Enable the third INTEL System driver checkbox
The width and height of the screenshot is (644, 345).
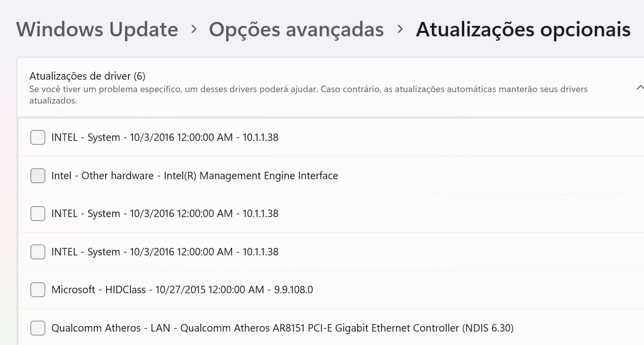[38, 252]
